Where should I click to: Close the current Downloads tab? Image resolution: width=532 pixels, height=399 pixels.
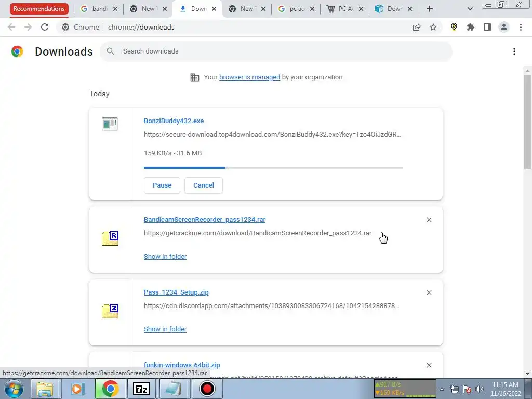214,9
